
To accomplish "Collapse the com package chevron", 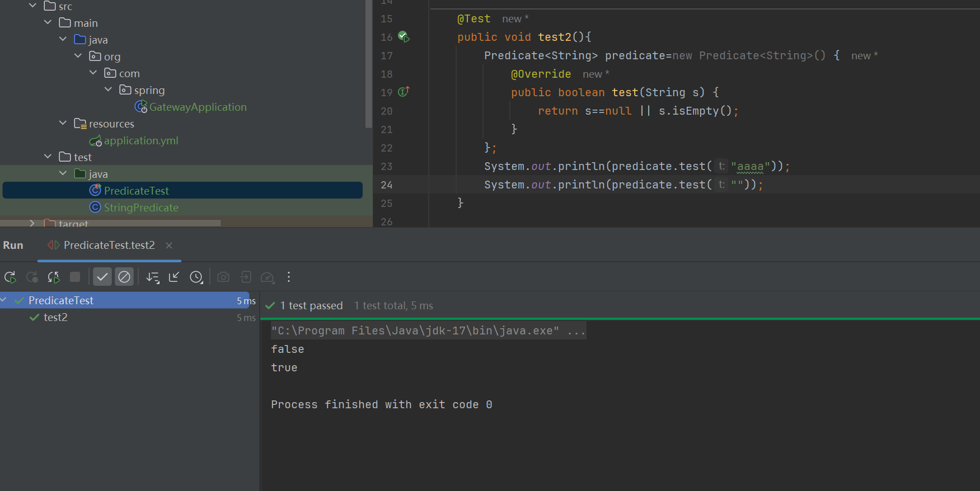I will pyautogui.click(x=93, y=73).
